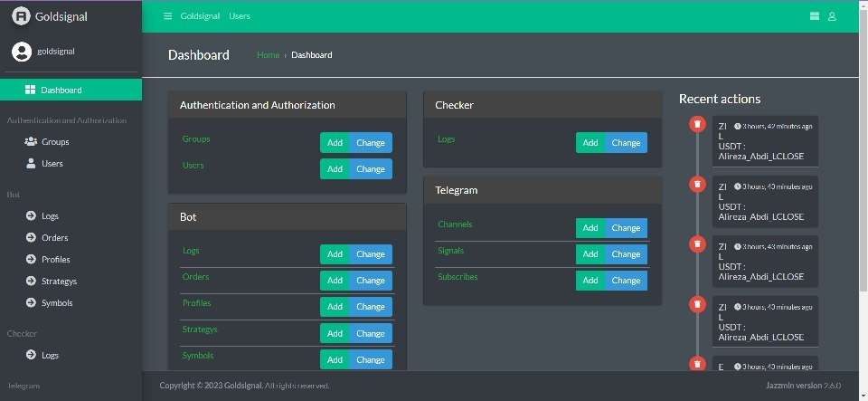868x401 pixels.
Task: Click Add for Bot Logs
Action: [335, 254]
